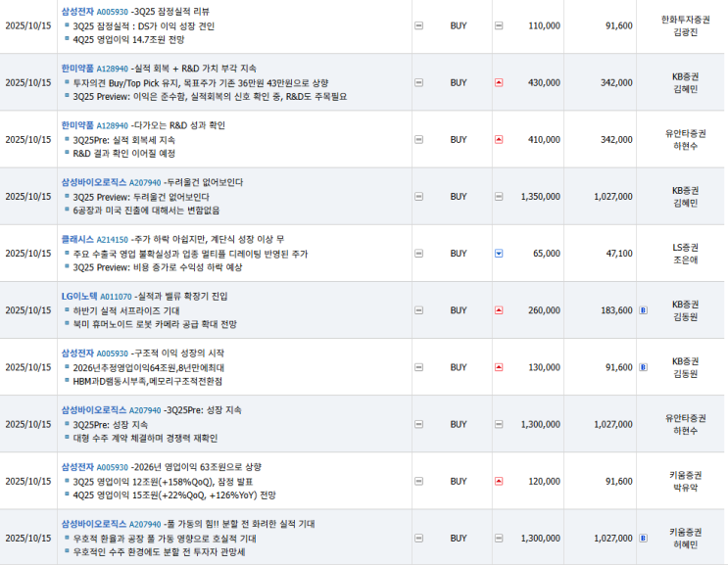Click the blue B icon beside 91,600 in 김동원 row

click(643, 367)
